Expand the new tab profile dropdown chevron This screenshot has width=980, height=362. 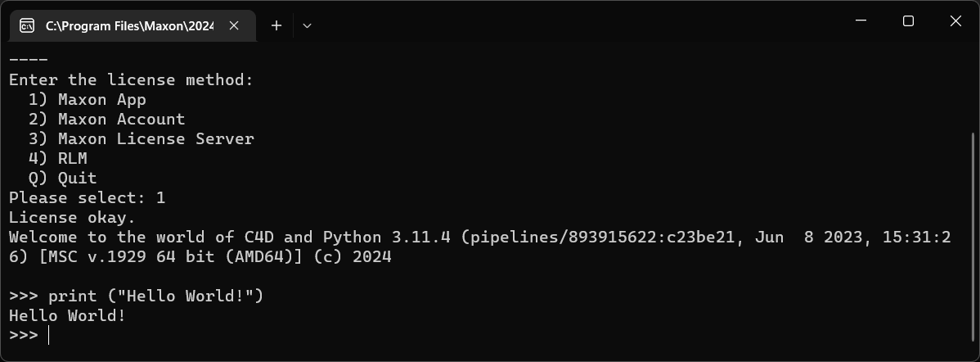point(307,25)
